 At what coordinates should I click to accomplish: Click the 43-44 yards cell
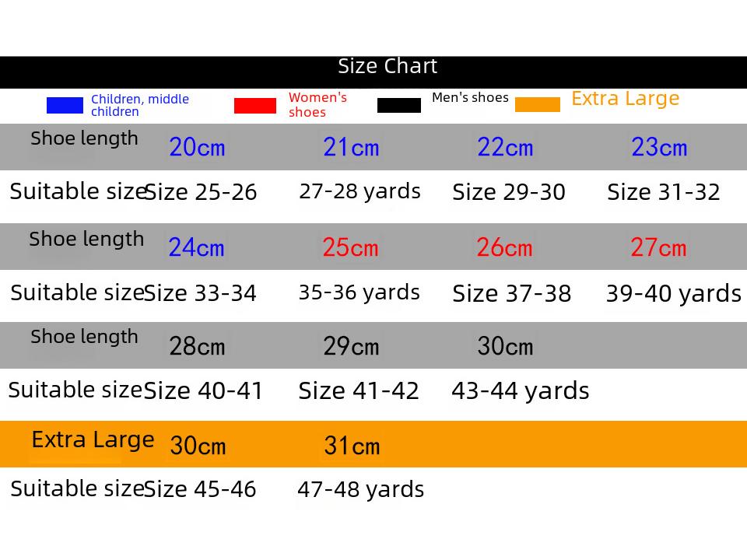pyautogui.click(x=520, y=390)
